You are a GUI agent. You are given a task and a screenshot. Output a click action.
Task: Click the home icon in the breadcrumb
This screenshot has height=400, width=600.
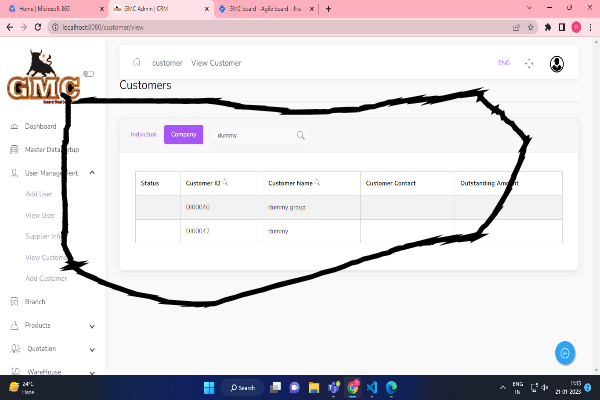click(137, 63)
